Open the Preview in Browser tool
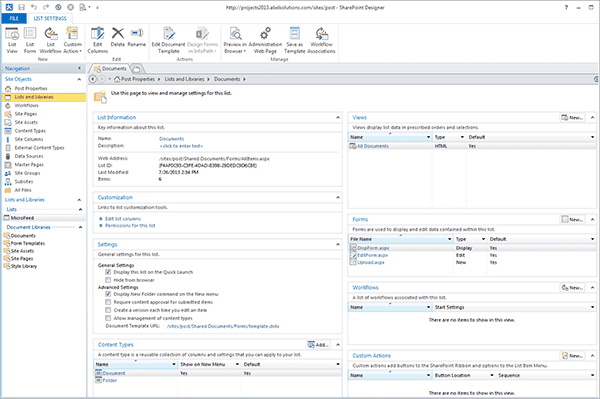Image resolution: width=600 pixels, height=399 pixels. 235,40
